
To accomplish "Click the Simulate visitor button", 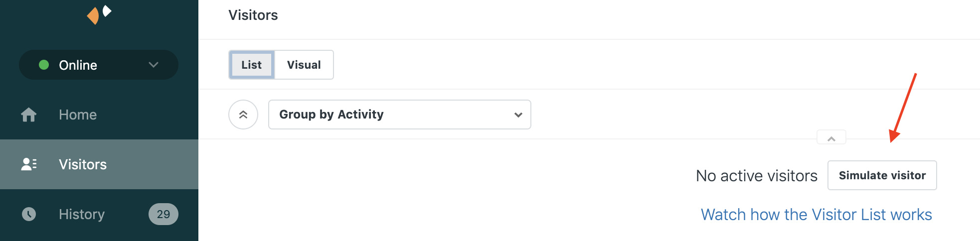I will coord(882,175).
